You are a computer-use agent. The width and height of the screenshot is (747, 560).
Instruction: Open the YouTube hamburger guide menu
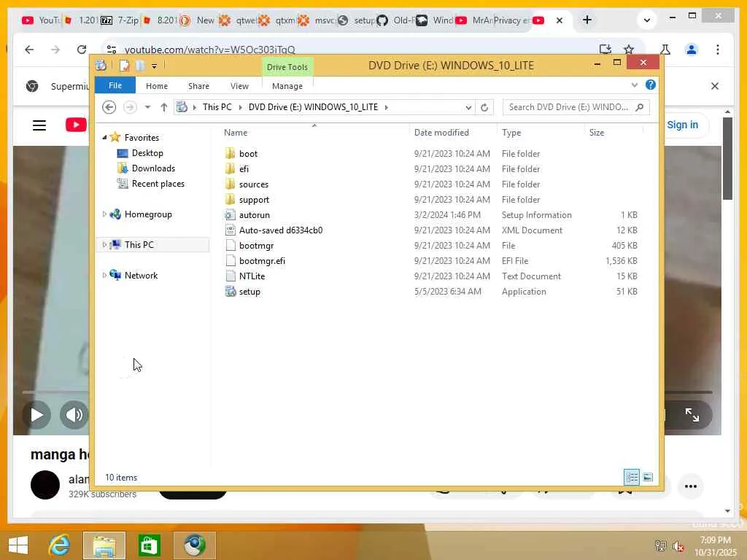pyautogui.click(x=39, y=125)
